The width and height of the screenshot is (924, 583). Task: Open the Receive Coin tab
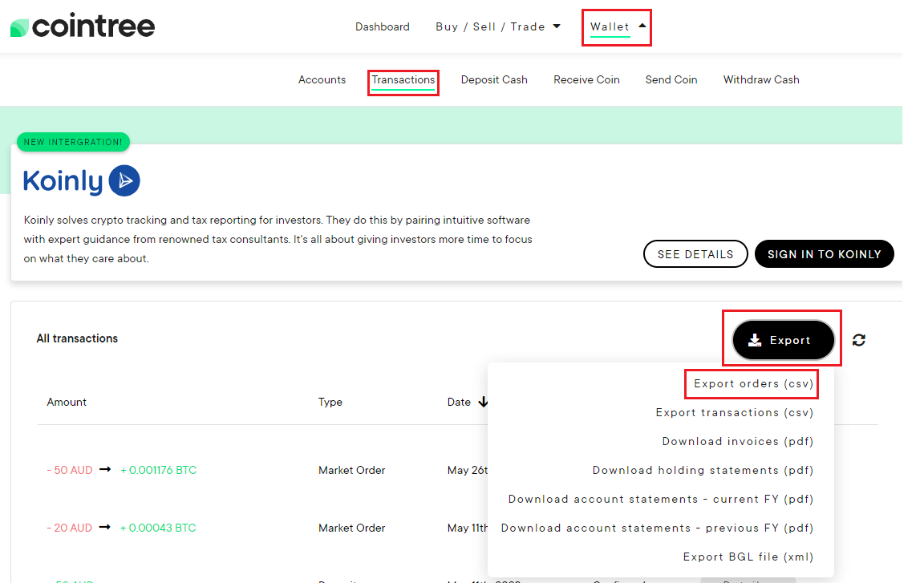pos(586,79)
